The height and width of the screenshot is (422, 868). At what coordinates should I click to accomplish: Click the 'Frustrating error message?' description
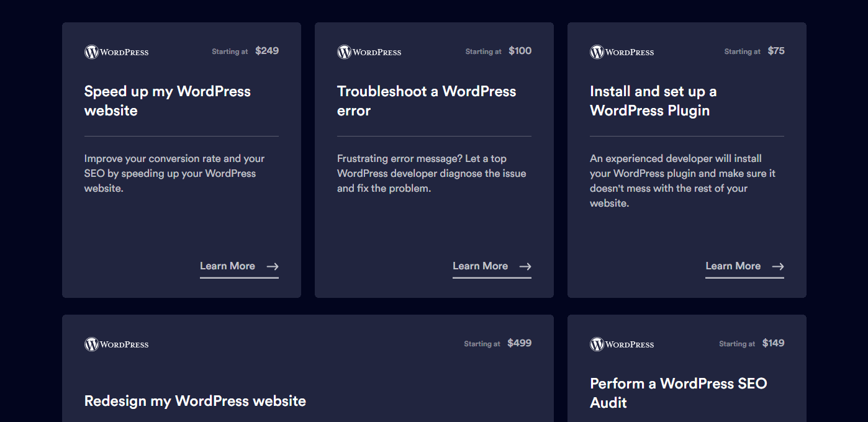(432, 174)
